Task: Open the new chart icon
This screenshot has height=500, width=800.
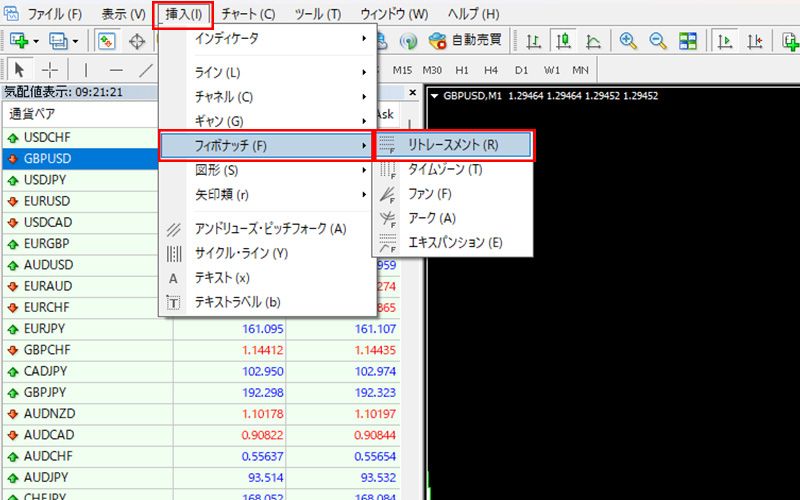Action: (19, 41)
